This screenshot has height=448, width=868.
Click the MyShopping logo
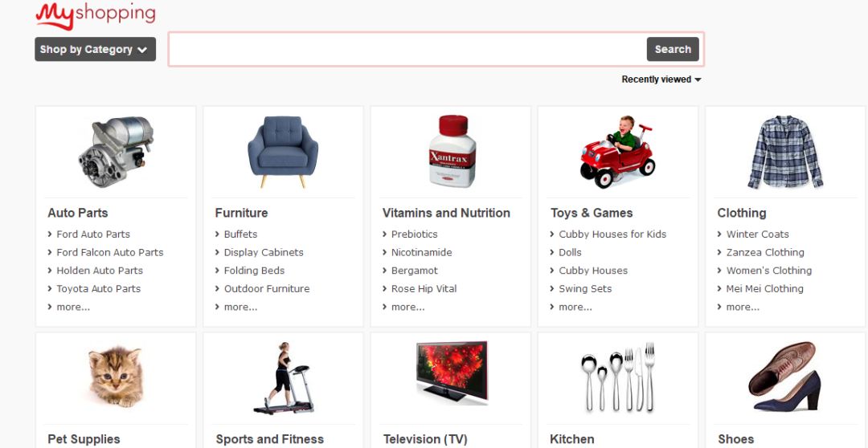pos(95,15)
